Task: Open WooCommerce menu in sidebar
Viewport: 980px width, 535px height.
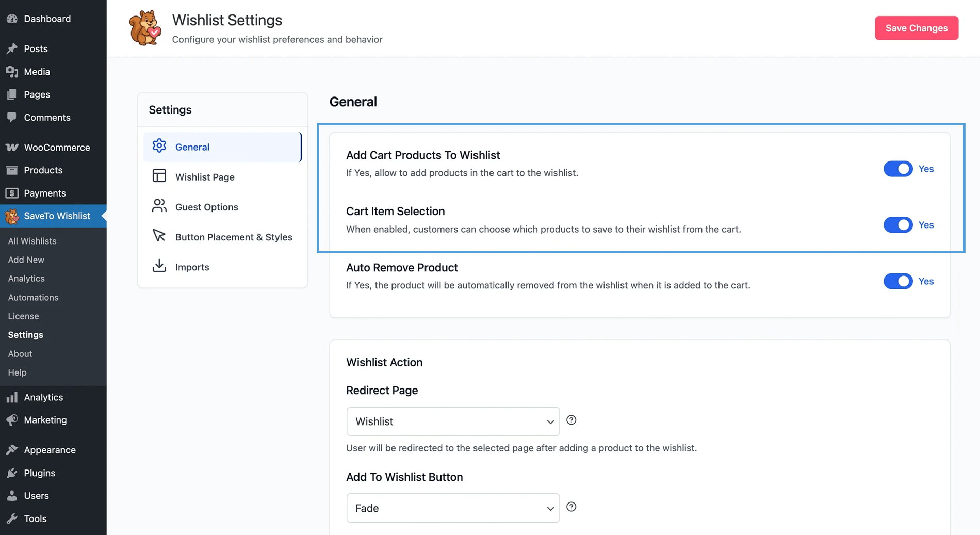Action: pos(57,148)
